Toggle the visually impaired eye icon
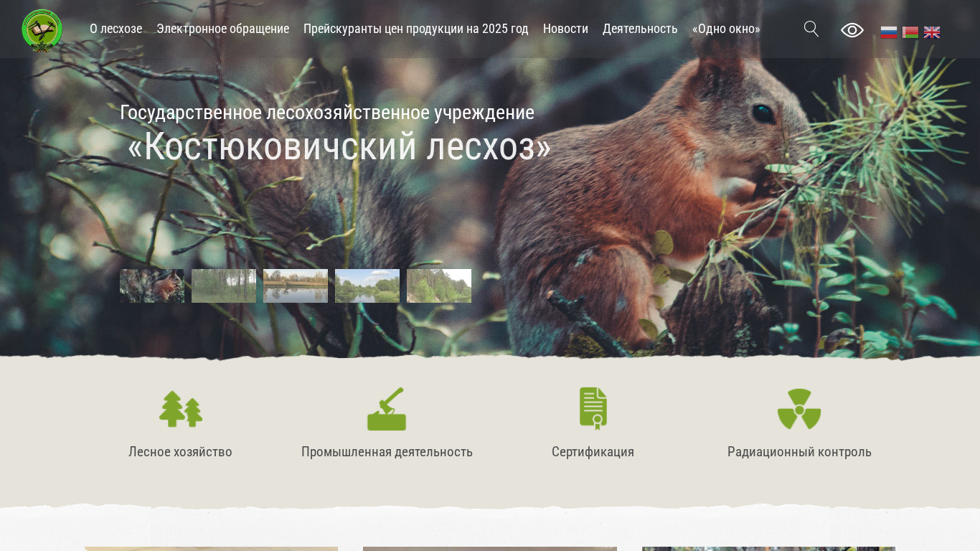The height and width of the screenshot is (551, 980). tap(852, 30)
